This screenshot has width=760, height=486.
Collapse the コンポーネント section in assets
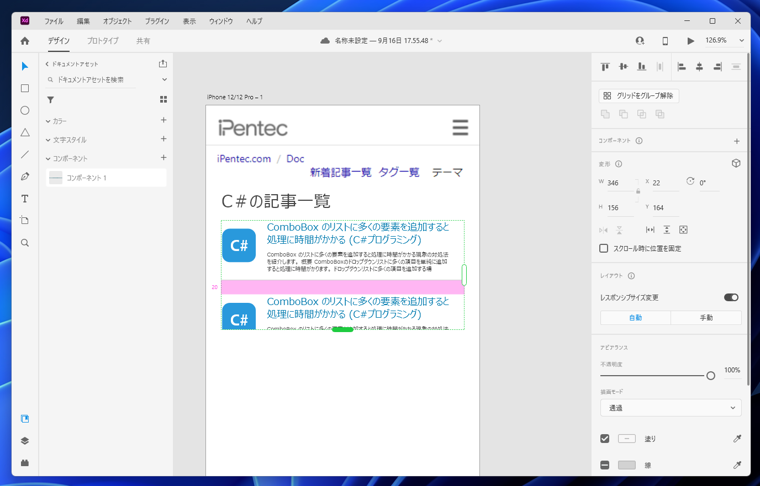coord(48,159)
